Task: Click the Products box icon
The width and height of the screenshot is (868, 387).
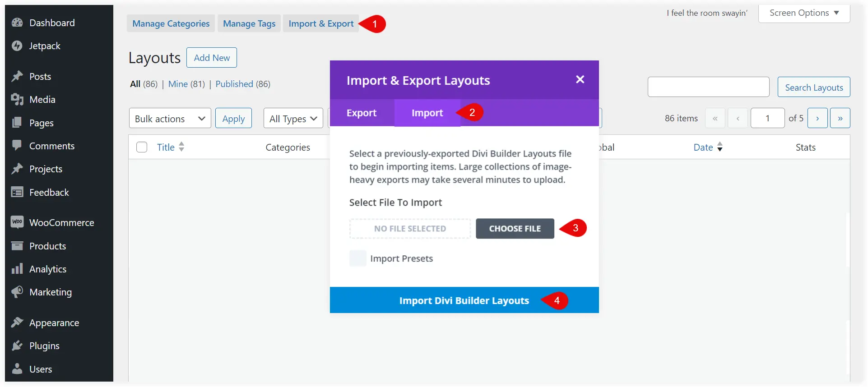Action: (17, 246)
